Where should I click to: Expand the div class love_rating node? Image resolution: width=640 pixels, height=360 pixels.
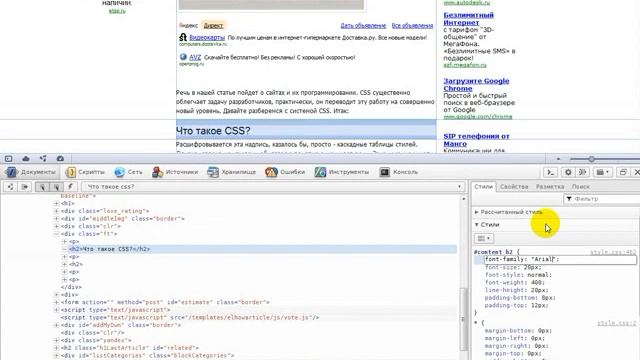pyautogui.click(x=56, y=211)
